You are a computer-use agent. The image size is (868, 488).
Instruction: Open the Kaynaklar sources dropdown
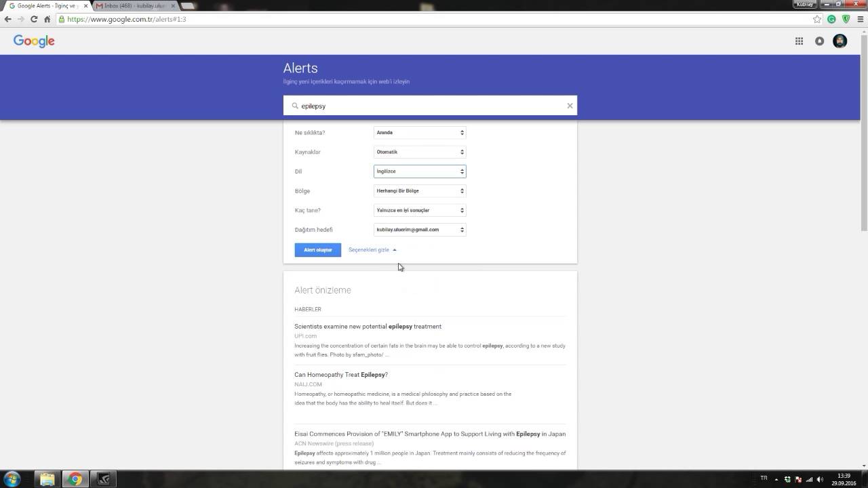[x=420, y=152]
